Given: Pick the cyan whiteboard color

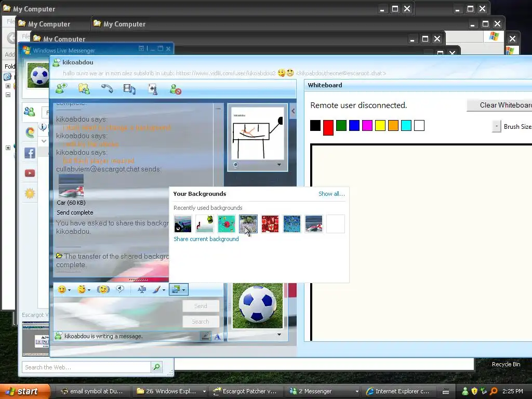Looking at the screenshot, I should point(406,126).
